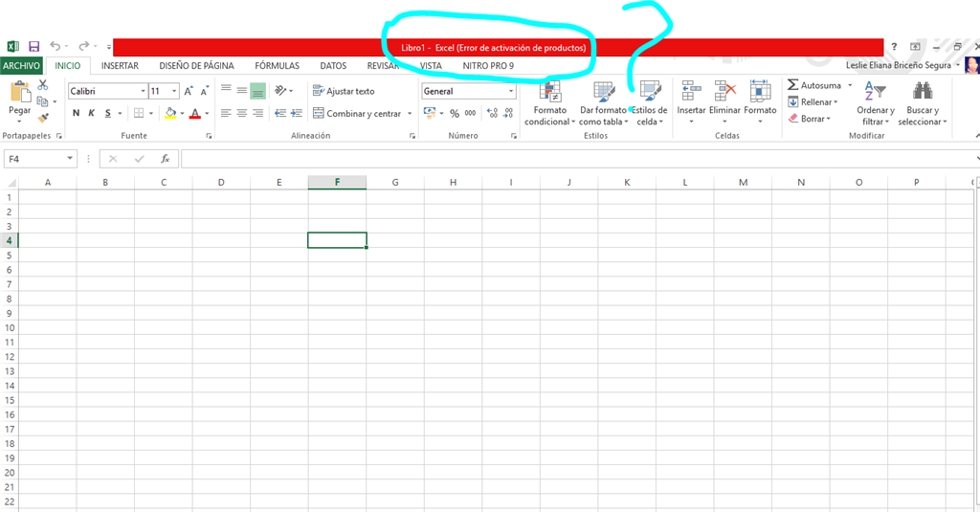980x512 pixels.
Task: Open Ordenar y filtrar menu
Action: 875,103
